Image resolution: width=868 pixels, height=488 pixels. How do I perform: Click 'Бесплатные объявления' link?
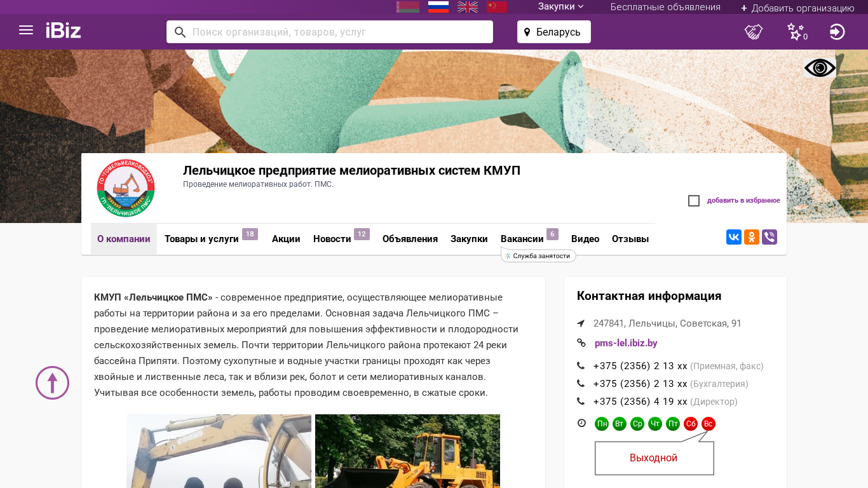(665, 7)
